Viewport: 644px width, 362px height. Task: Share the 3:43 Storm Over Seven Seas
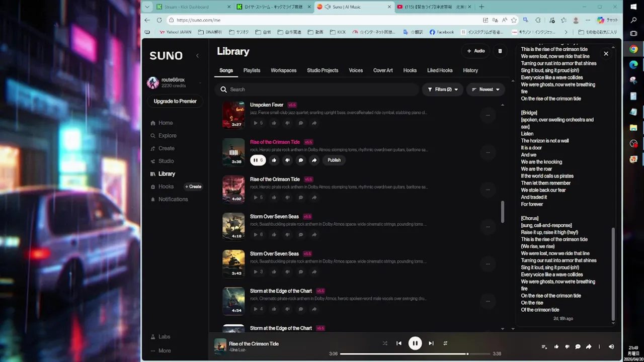click(x=314, y=272)
